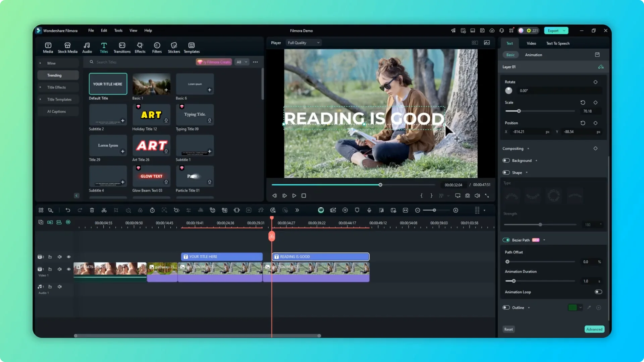The width and height of the screenshot is (644, 362).
Task: Open the Effects panel
Action: 140,48
